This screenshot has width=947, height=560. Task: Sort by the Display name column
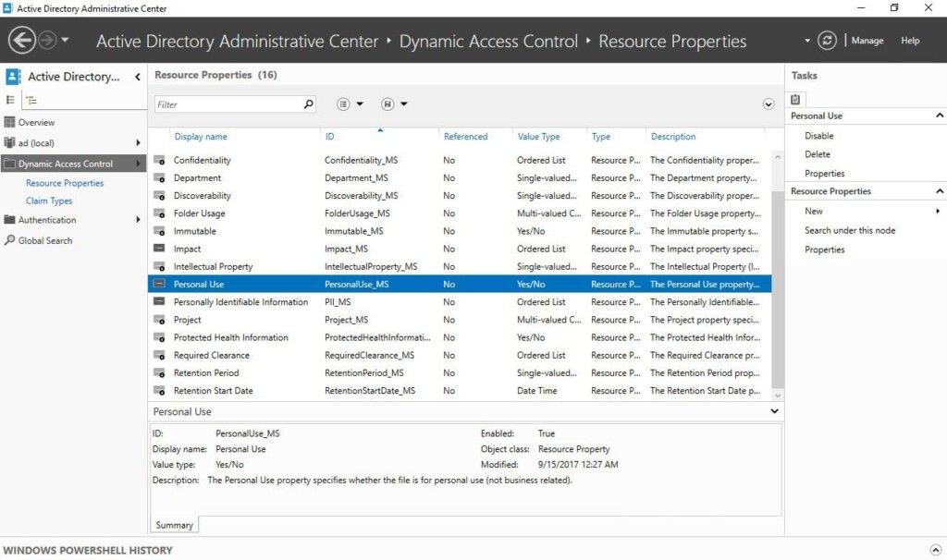[x=201, y=137]
